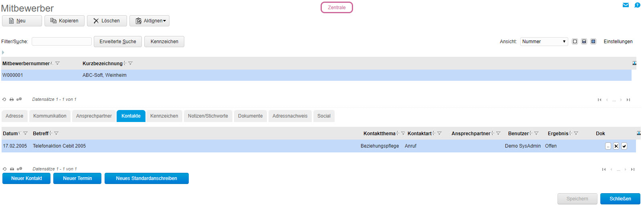The height and width of the screenshot is (208, 644).
Task: Filter the Kontaktthema column via funnel icon
Action: tap(403, 133)
